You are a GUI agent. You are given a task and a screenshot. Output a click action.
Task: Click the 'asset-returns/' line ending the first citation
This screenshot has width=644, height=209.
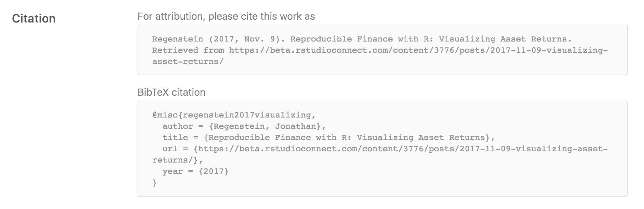click(x=188, y=62)
